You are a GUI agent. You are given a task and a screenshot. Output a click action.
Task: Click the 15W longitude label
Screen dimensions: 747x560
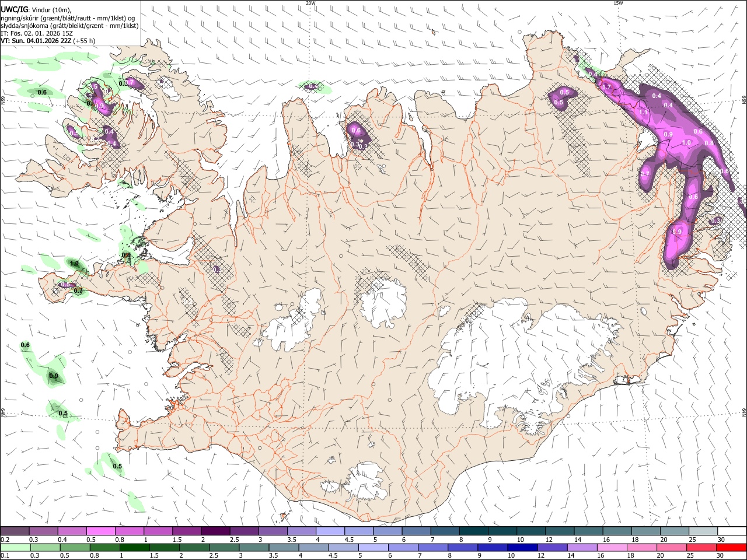point(618,3)
